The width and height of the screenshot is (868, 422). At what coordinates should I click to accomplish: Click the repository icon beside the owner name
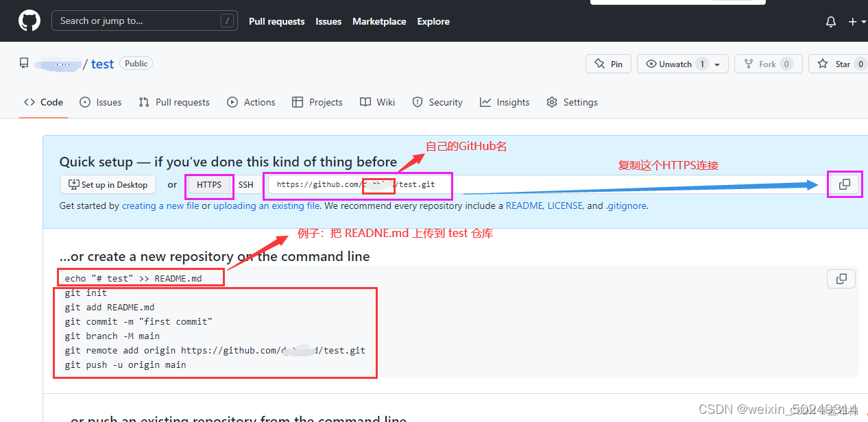[24, 64]
